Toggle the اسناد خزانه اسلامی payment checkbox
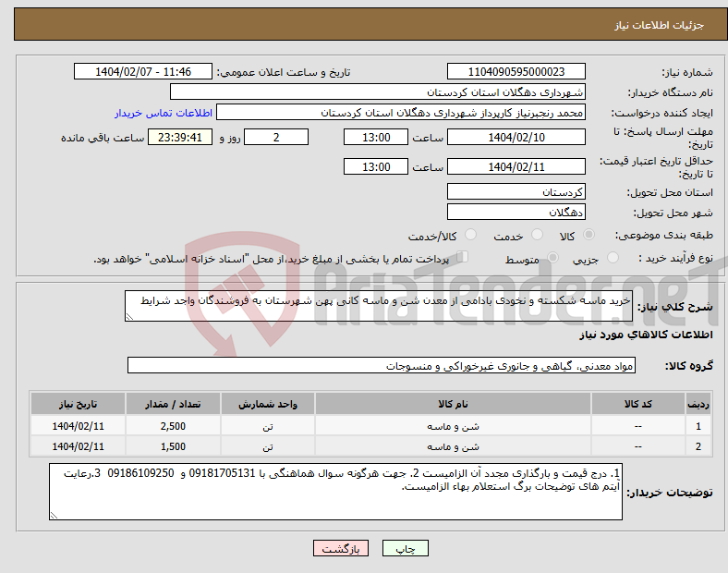Screen dimensions: 728x573 463,257
